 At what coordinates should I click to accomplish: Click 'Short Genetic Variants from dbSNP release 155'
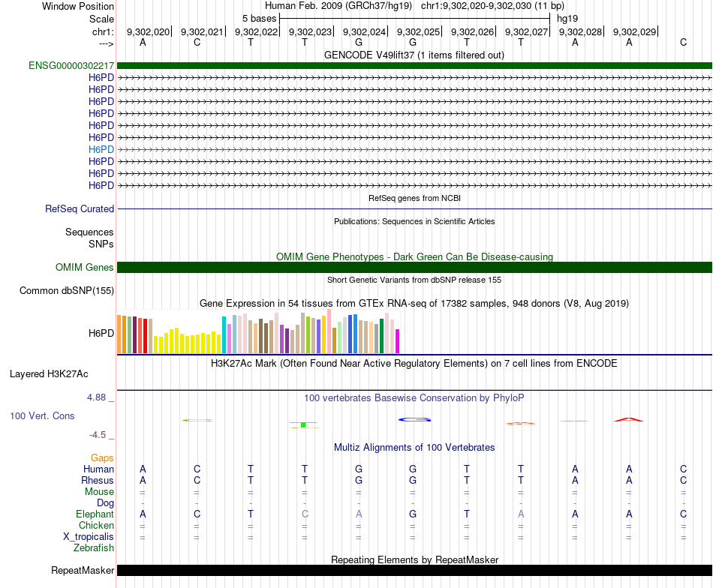coord(414,280)
